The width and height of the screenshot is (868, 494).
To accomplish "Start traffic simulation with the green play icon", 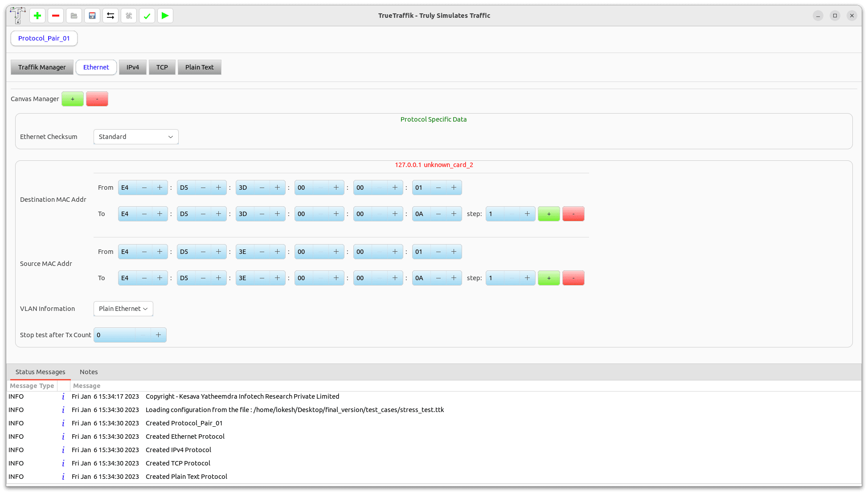I will (x=165, y=16).
